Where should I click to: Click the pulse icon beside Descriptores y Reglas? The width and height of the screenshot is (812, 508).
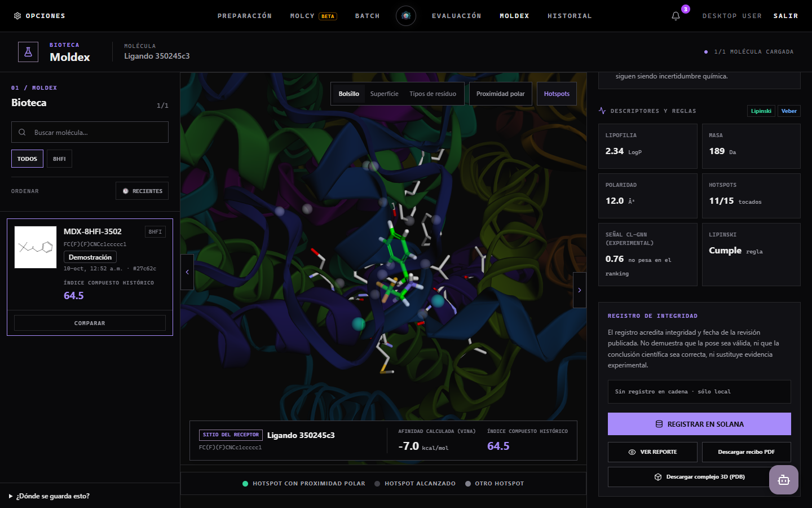tap(602, 111)
